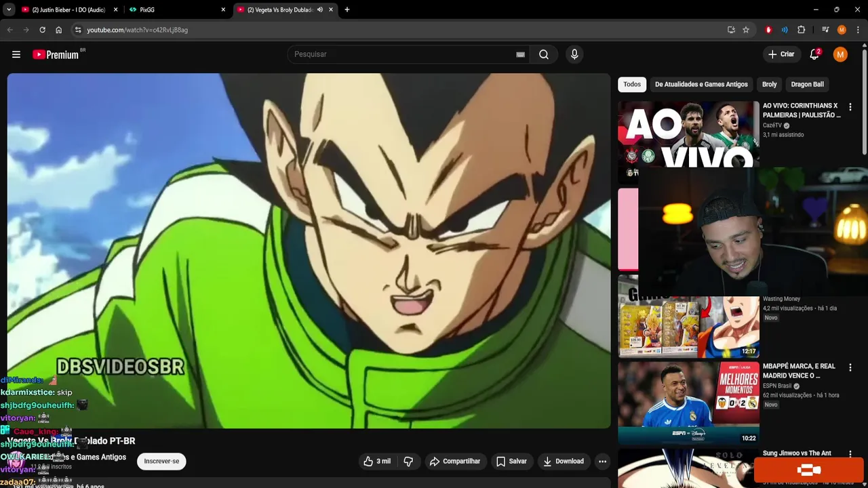Open options menu for Sung Jinwoo video

coord(850,454)
